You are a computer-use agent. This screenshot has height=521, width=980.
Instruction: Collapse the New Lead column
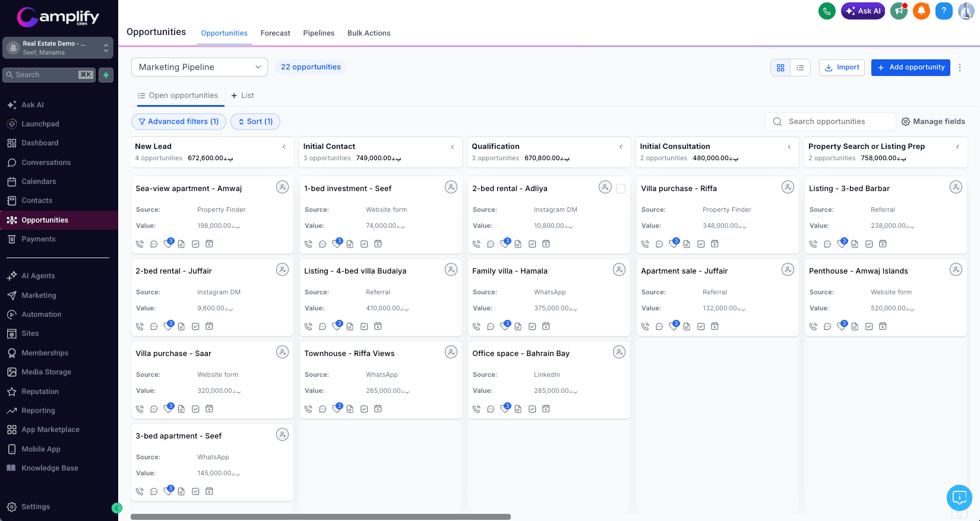(x=284, y=147)
